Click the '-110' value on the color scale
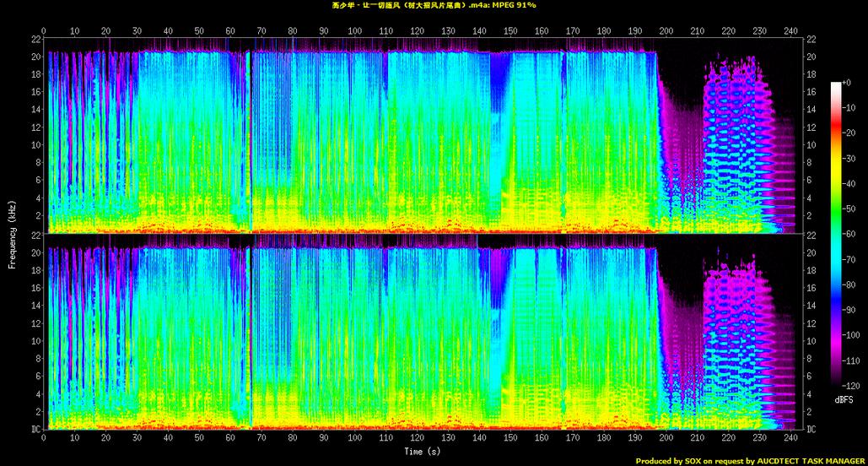The width and height of the screenshot is (868, 466). pyautogui.click(x=851, y=360)
